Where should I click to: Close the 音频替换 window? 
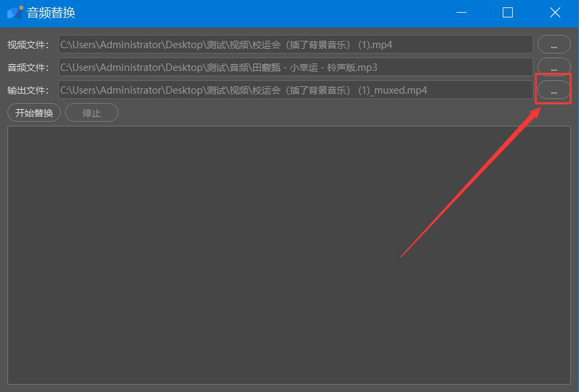(x=555, y=13)
